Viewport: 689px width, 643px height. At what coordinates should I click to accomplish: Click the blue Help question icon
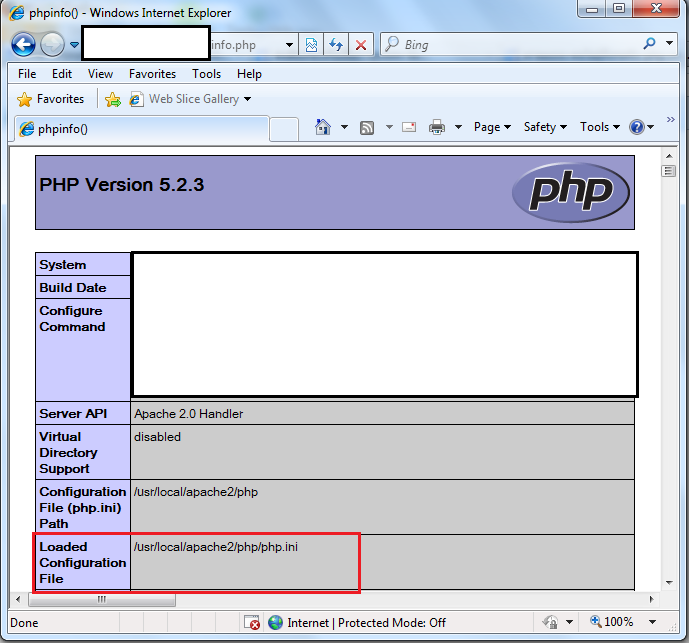(x=637, y=127)
